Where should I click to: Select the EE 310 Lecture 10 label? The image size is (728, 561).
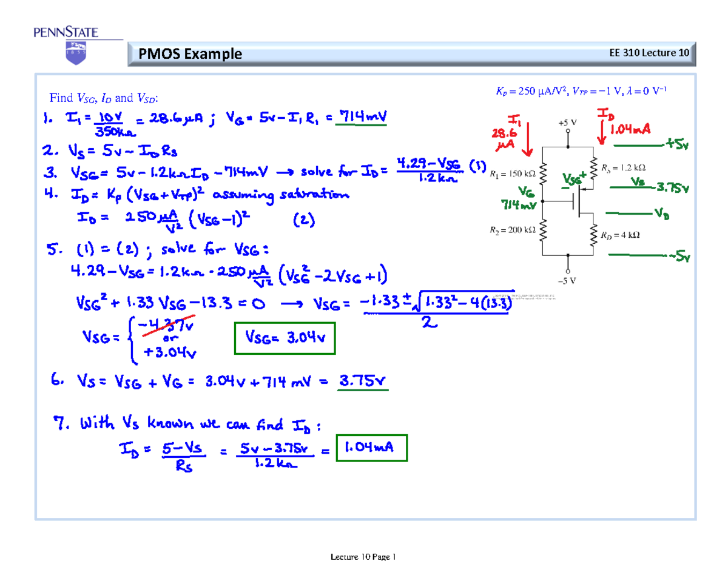click(x=649, y=52)
